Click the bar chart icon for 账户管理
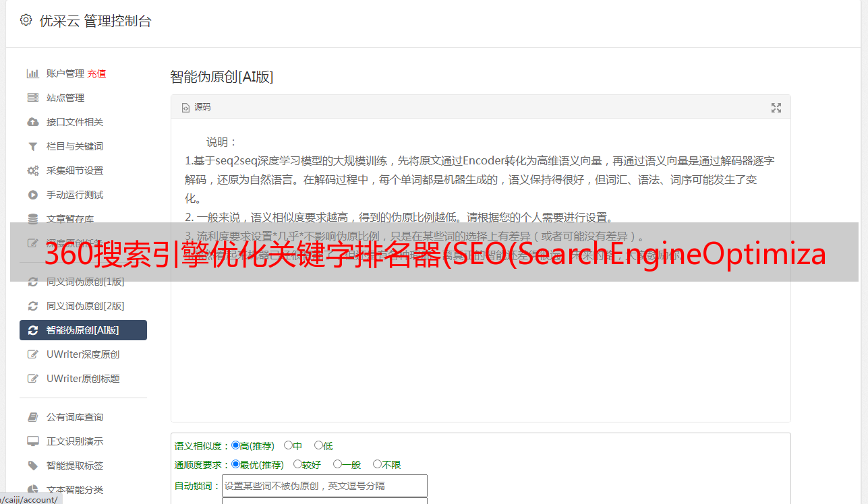This screenshot has width=868, height=504. (32, 73)
